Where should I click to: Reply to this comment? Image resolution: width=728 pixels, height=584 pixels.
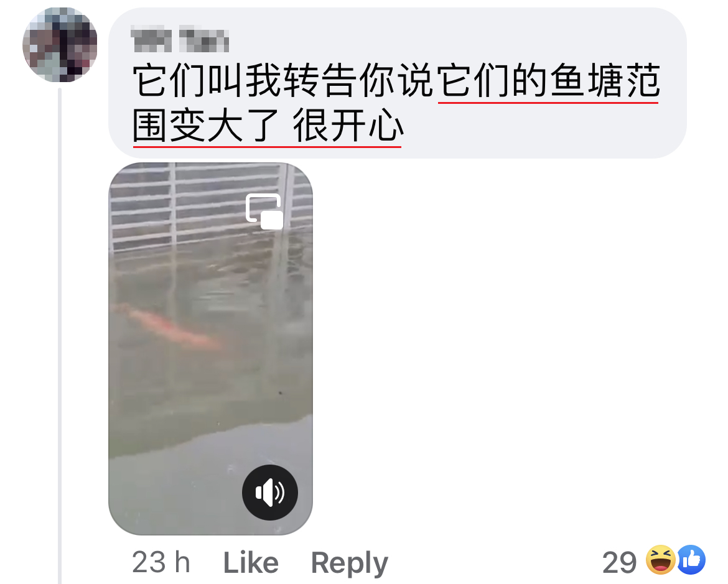[349, 563]
